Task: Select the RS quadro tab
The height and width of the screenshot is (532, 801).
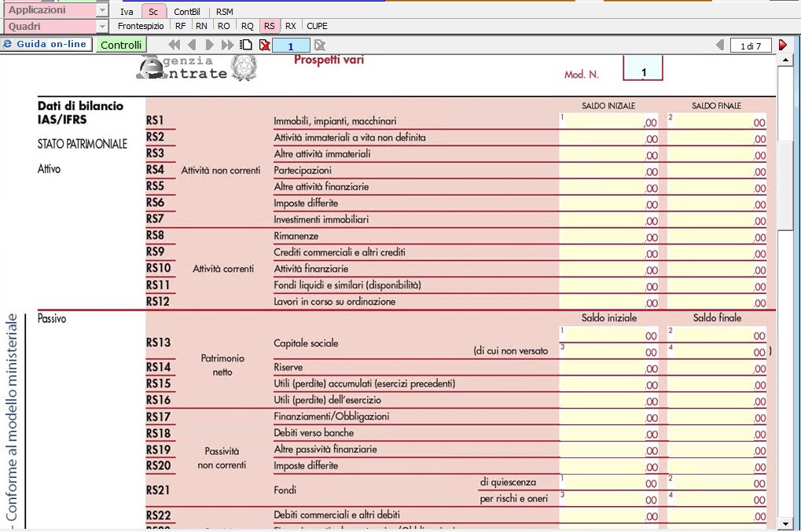Action: click(x=269, y=26)
